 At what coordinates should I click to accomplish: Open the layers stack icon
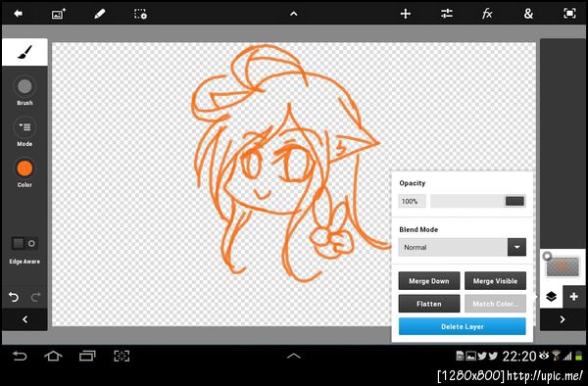(551, 297)
